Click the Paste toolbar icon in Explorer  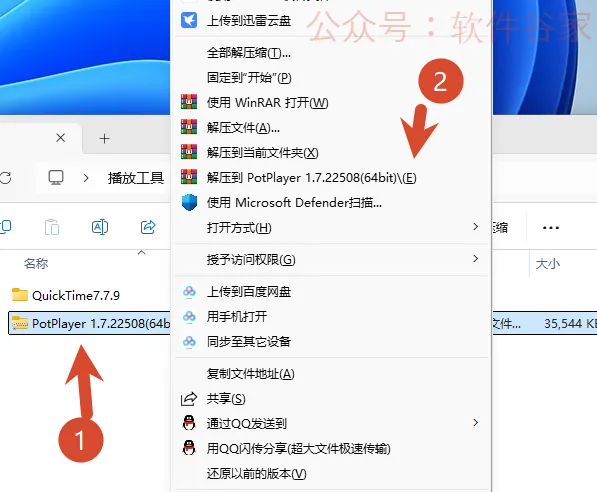(52, 227)
